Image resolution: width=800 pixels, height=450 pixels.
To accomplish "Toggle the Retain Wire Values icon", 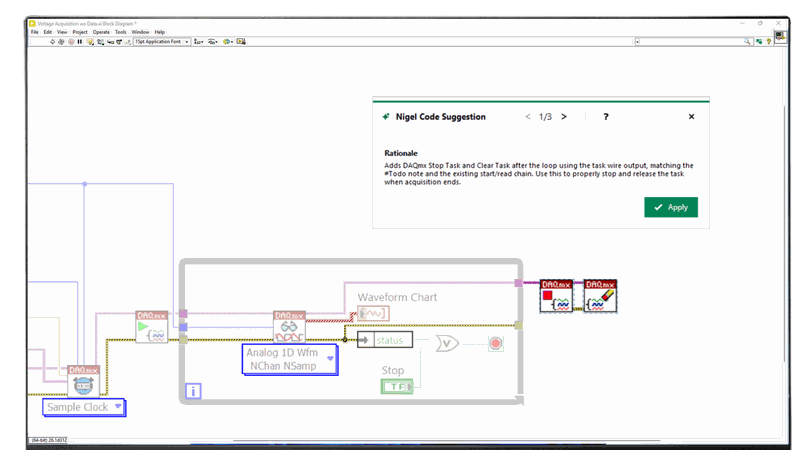I will (x=101, y=42).
